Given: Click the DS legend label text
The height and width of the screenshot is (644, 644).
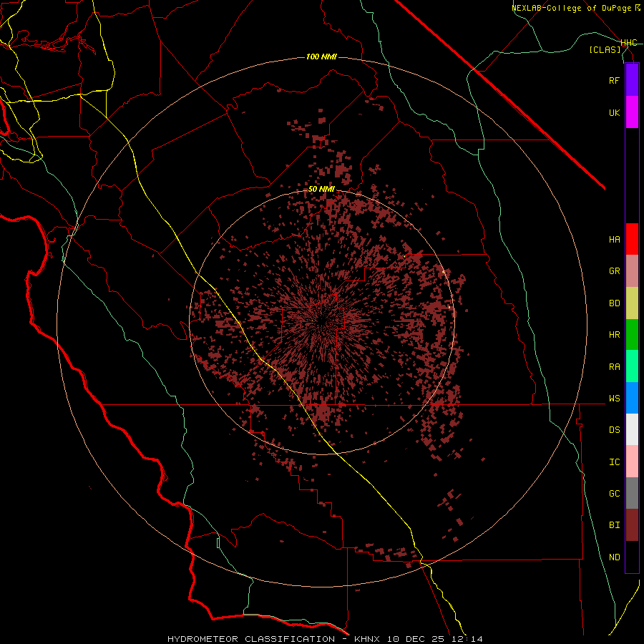Looking at the screenshot, I should tap(614, 430).
